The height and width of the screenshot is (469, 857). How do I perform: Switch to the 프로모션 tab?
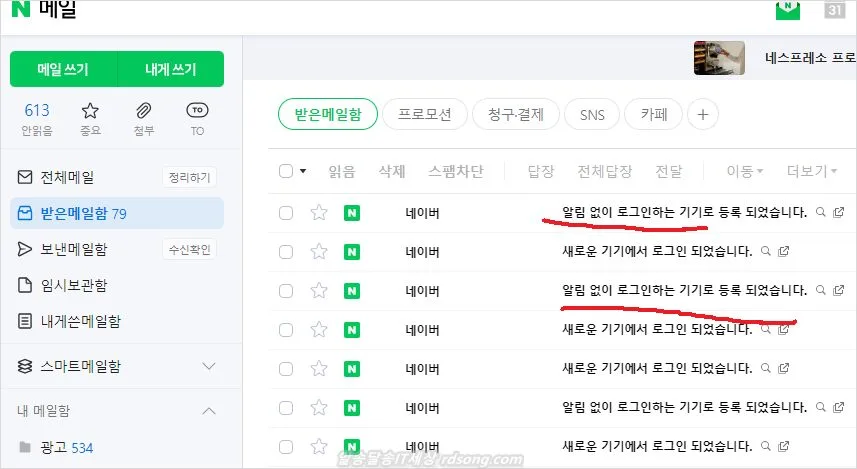pyautogui.click(x=424, y=115)
